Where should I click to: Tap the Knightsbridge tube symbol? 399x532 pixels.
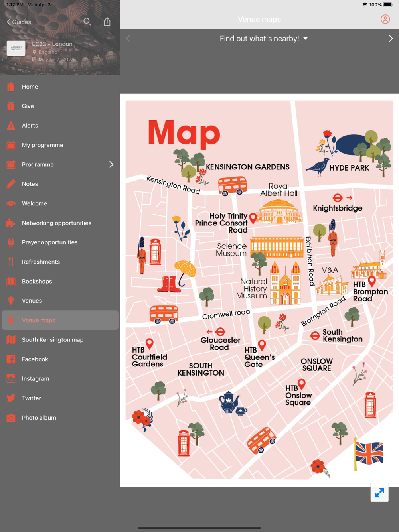(x=338, y=197)
